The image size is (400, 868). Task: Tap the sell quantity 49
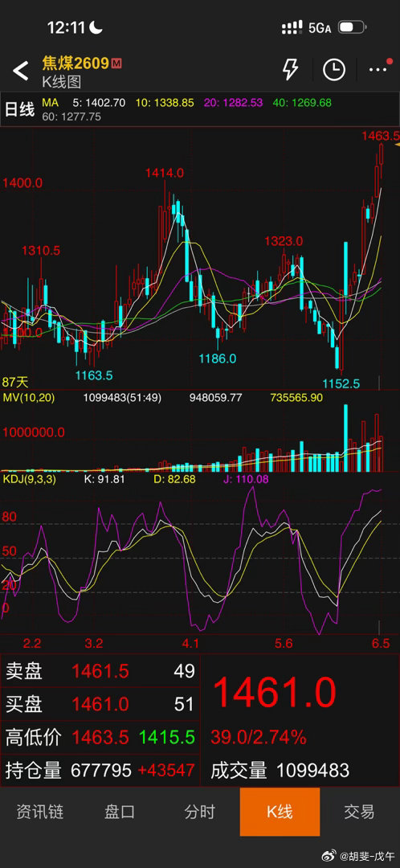click(x=184, y=671)
